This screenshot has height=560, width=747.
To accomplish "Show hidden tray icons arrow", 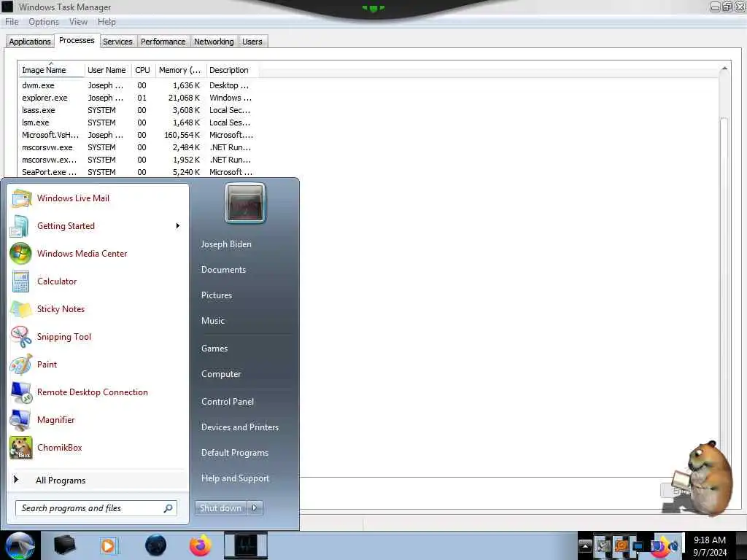I will (x=585, y=545).
